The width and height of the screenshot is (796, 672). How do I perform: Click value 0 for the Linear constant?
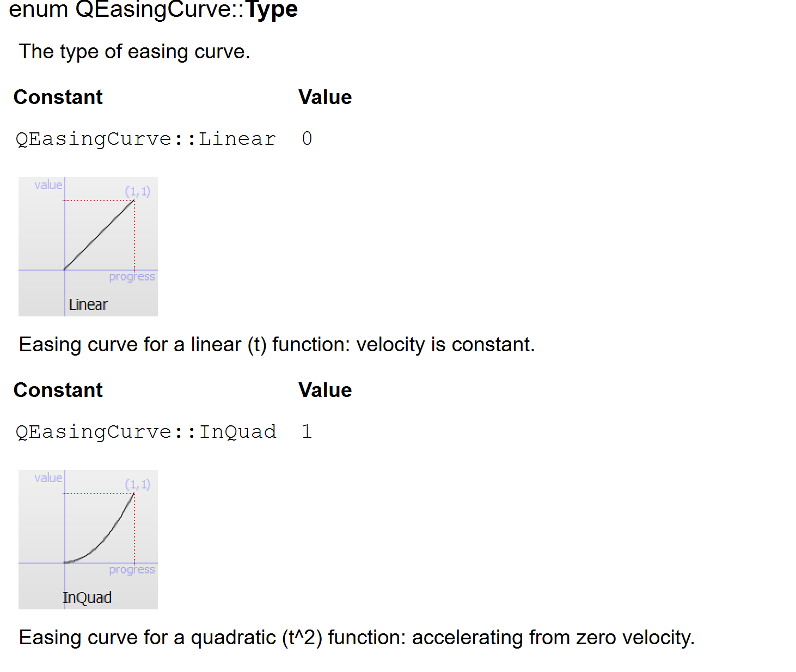307,138
